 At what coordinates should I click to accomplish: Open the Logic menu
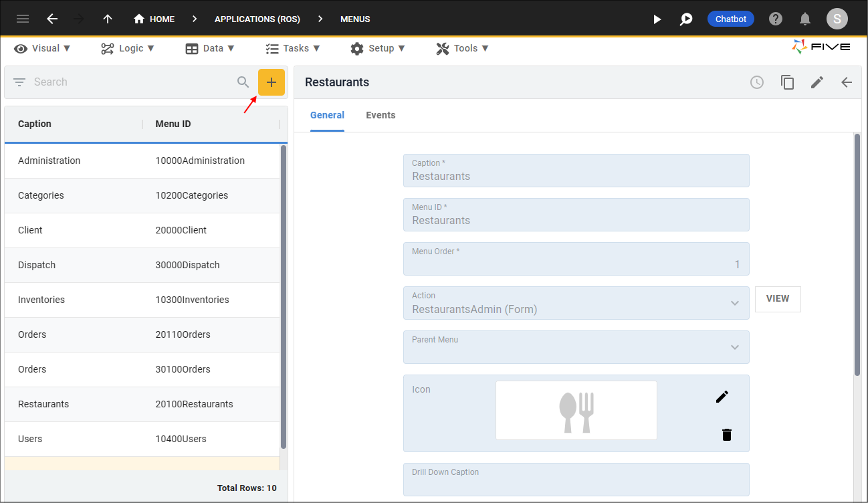pyautogui.click(x=128, y=48)
